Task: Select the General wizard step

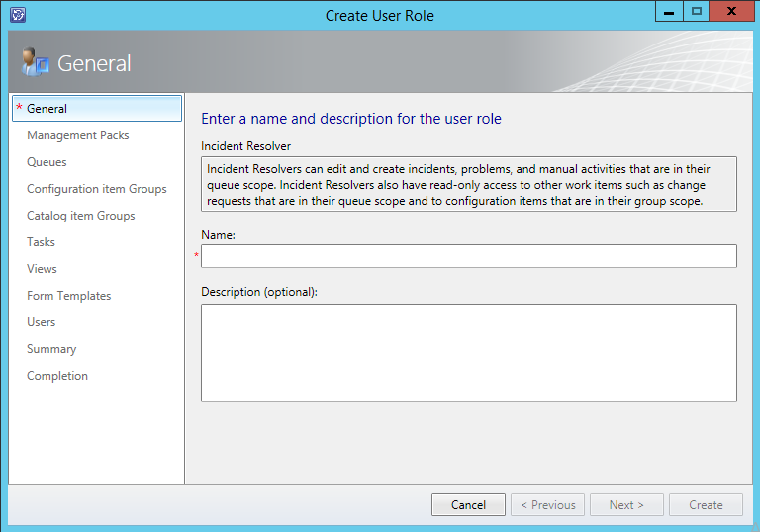Action: (47, 109)
